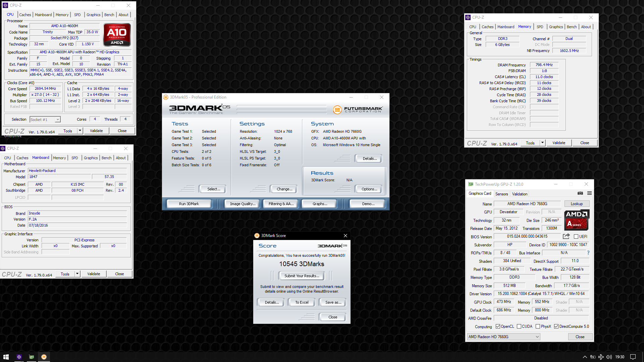The height and width of the screenshot is (362, 644).
Task: Toggle the OpenCL checkbox
Action: [x=498, y=326]
